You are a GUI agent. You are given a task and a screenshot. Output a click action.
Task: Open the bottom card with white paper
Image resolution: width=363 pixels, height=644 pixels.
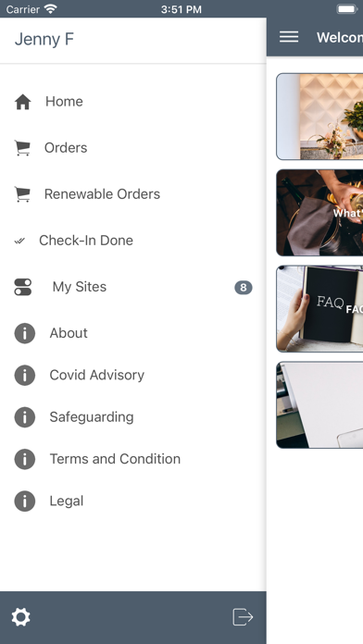319,405
